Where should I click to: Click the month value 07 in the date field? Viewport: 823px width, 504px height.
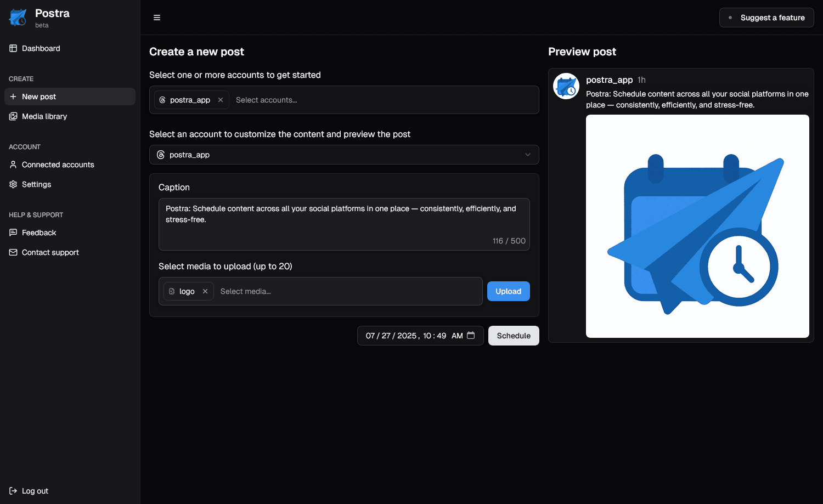370,336
